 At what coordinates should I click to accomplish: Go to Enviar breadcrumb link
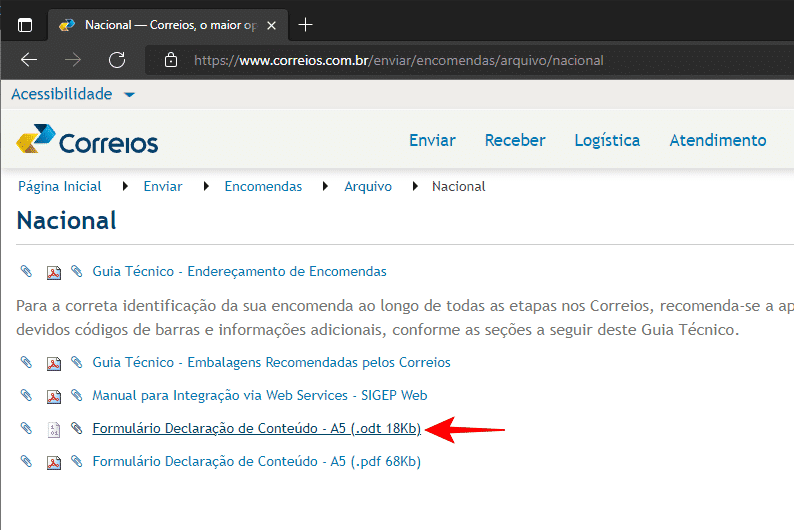(x=163, y=186)
